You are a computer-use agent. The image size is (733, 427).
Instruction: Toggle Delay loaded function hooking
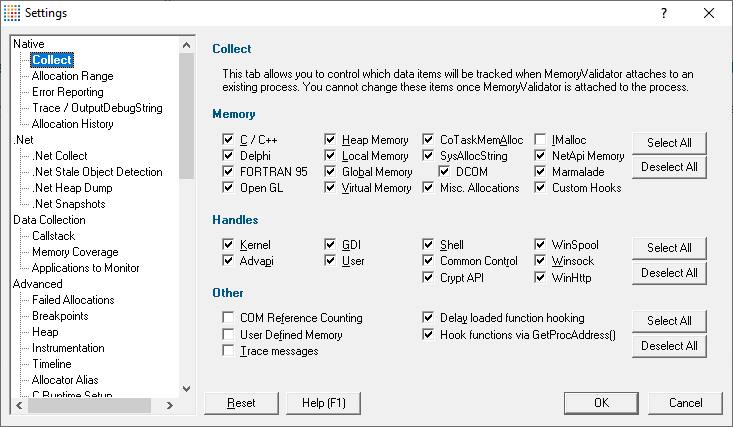point(428,318)
